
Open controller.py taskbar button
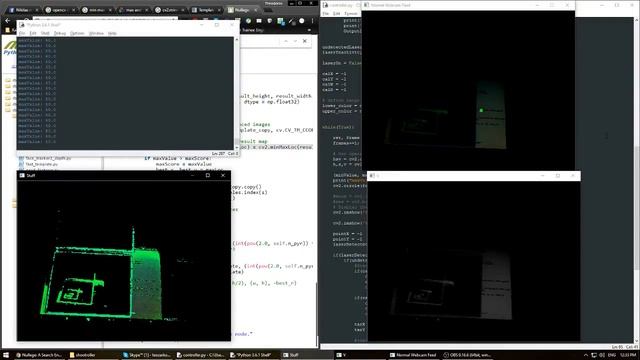click(x=200, y=355)
